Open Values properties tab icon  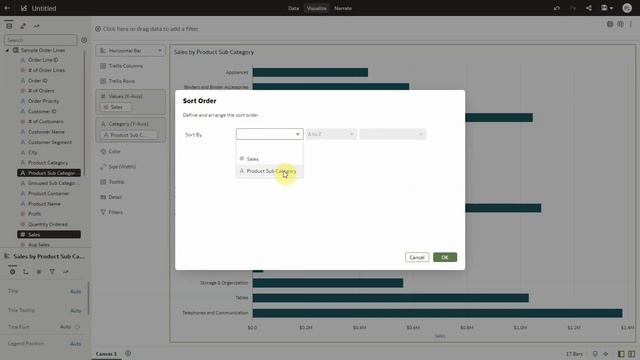(39, 272)
